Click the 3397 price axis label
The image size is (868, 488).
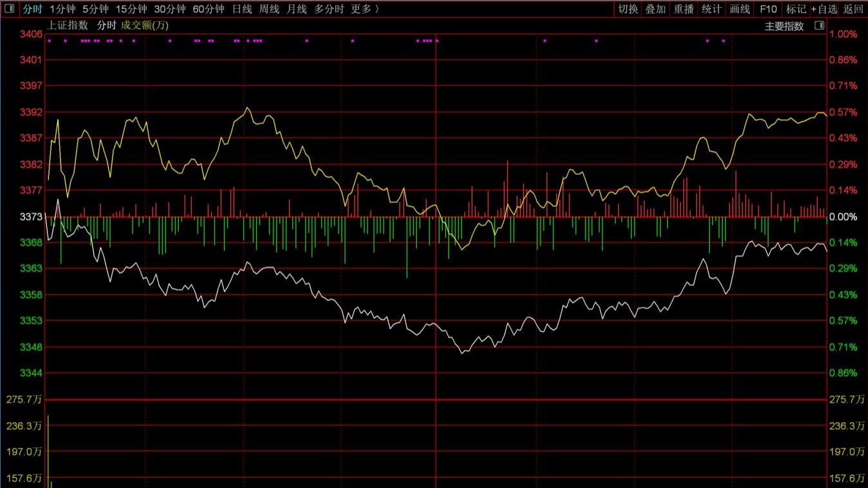point(32,86)
